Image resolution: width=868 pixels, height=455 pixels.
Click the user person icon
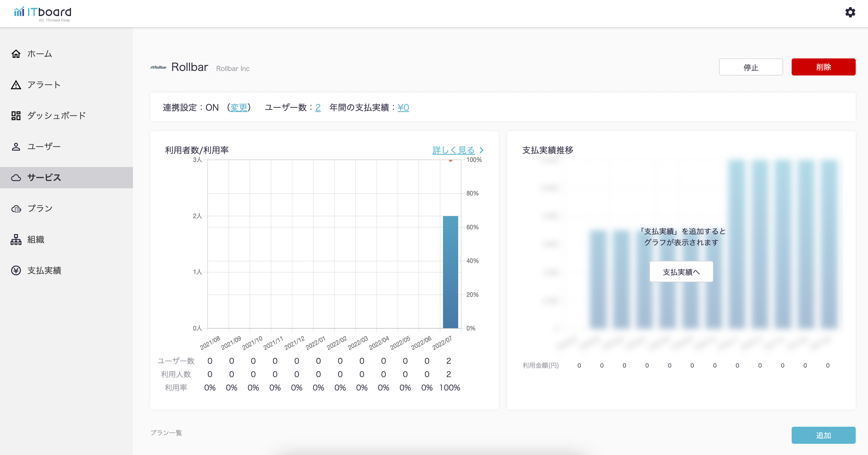pyautogui.click(x=16, y=147)
